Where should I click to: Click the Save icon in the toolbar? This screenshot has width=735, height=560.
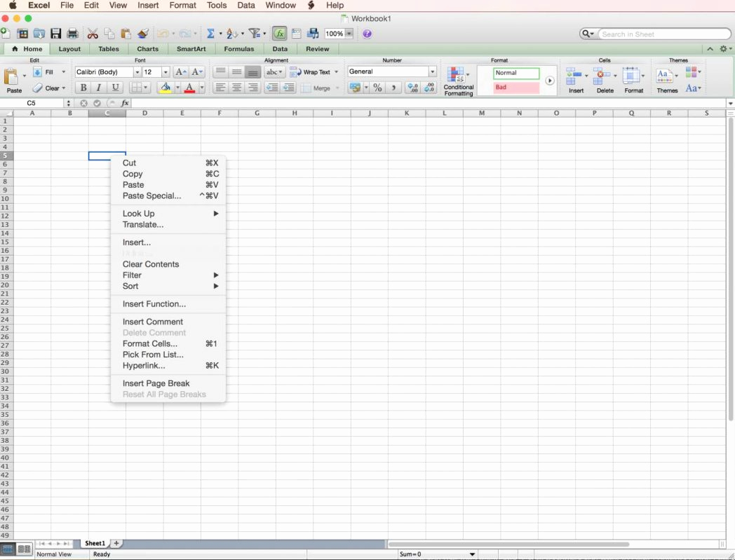[56, 34]
